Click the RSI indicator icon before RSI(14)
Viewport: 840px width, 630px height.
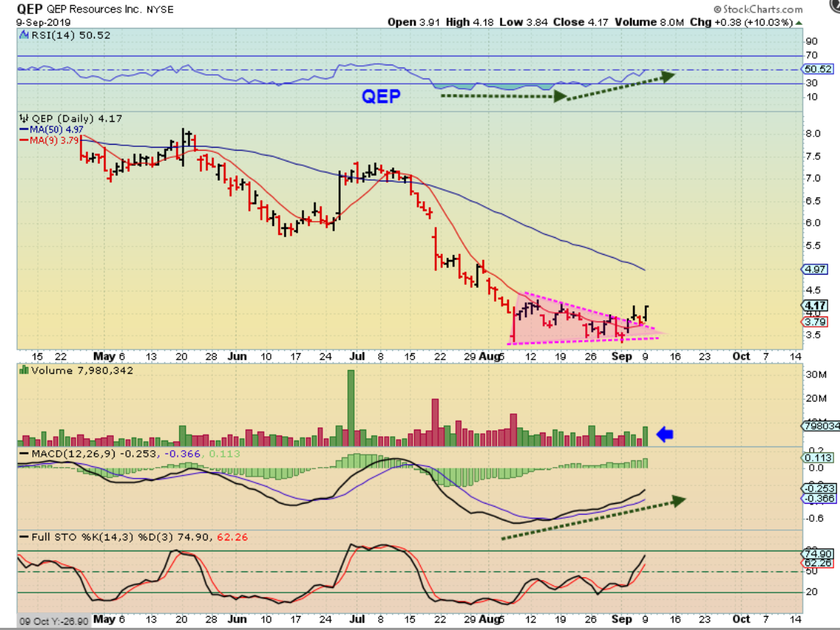(24, 35)
